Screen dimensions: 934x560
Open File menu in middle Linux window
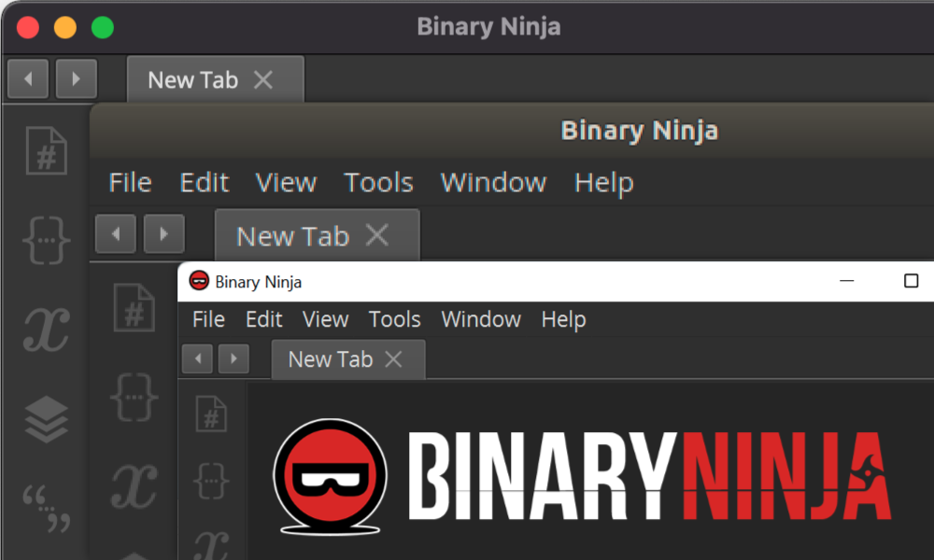tap(131, 182)
